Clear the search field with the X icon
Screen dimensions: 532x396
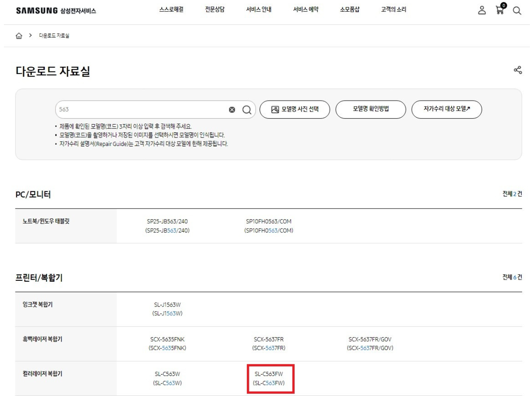tap(231, 110)
